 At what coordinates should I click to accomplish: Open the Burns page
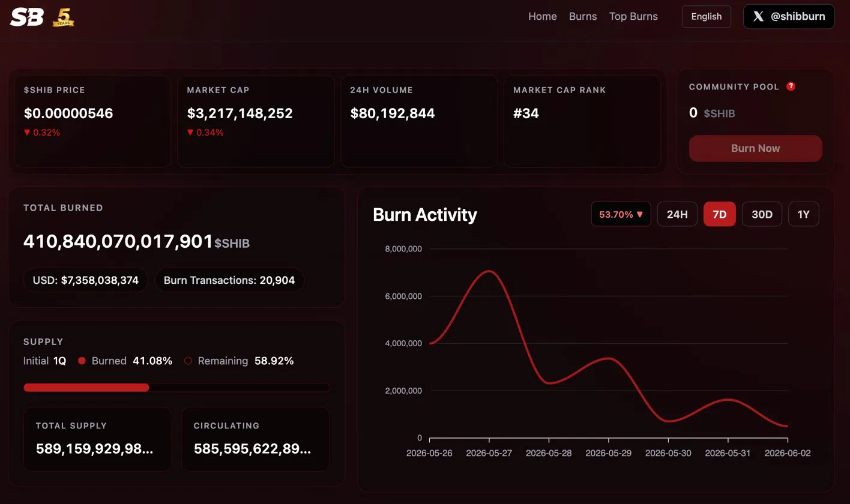coord(583,17)
